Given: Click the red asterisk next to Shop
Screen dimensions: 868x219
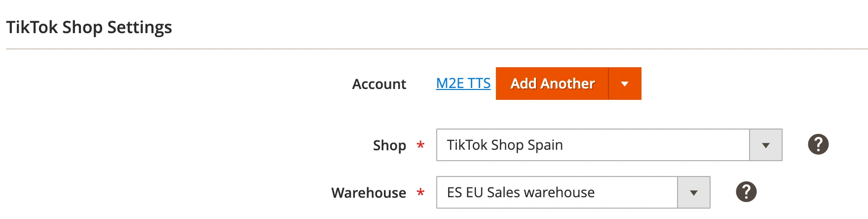Looking at the screenshot, I should pos(420,145).
